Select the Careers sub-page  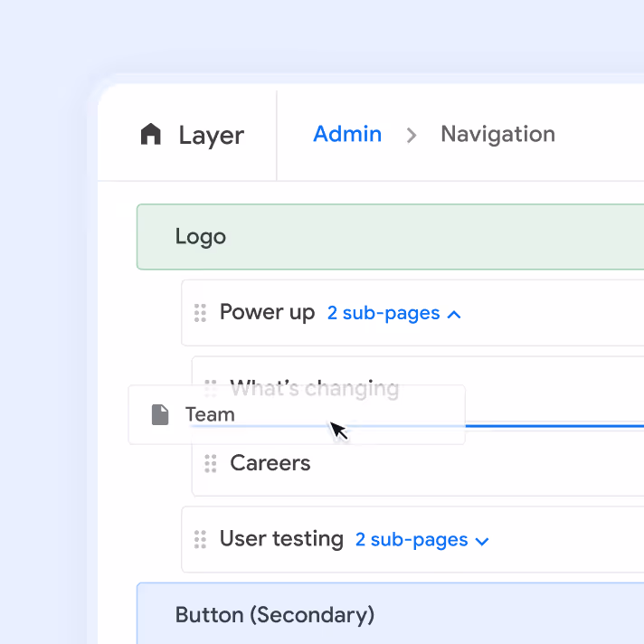coord(270,463)
